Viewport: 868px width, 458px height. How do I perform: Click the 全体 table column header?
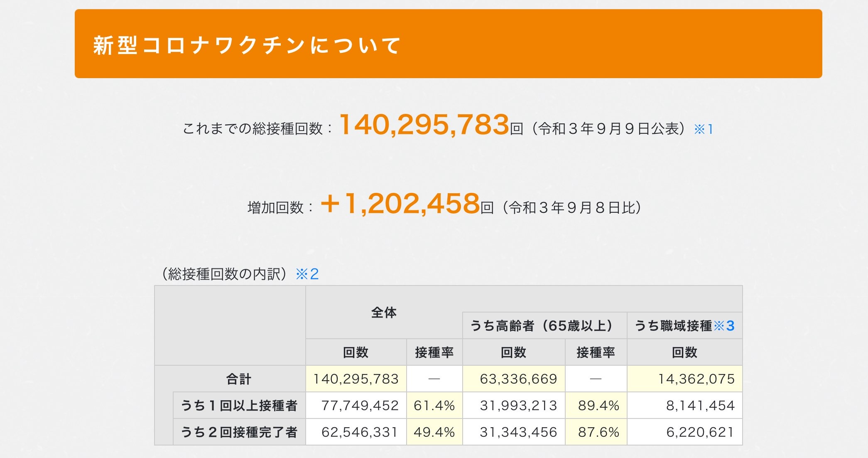coord(384,313)
